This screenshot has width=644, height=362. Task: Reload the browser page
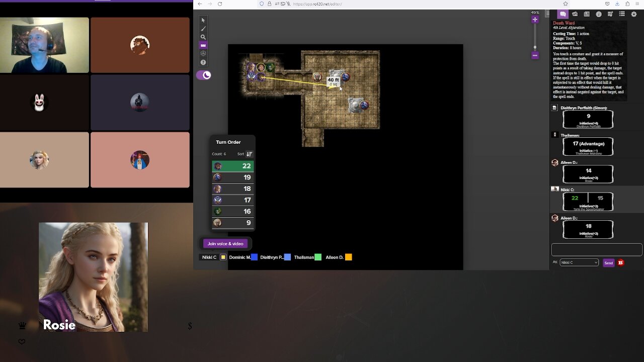point(220,4)
